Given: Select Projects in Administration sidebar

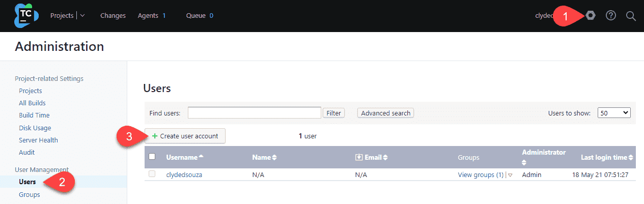Looking at the screenshot, I should point(31,91).
